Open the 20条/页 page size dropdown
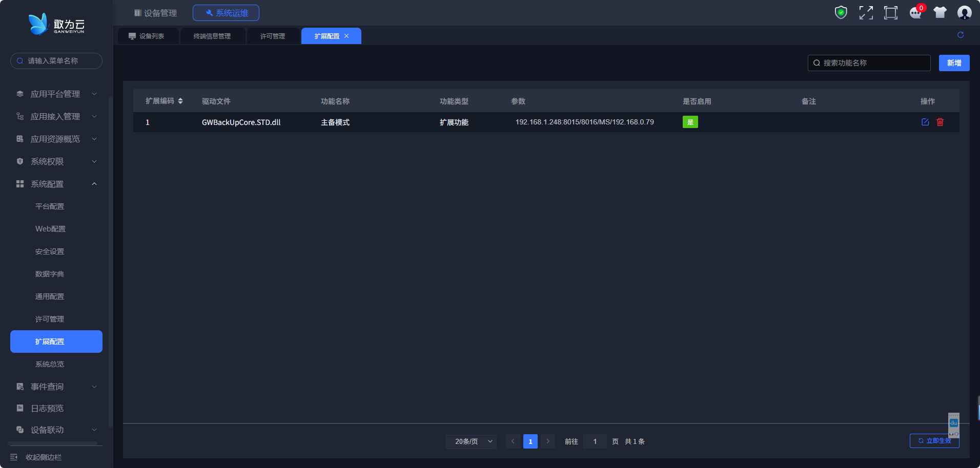 [x=471, y=441]
